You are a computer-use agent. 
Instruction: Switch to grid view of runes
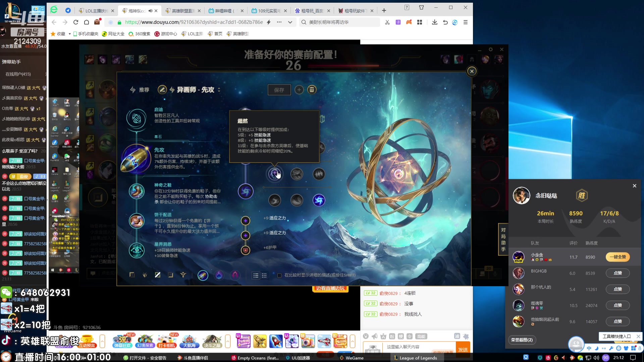tap(264, 275)
